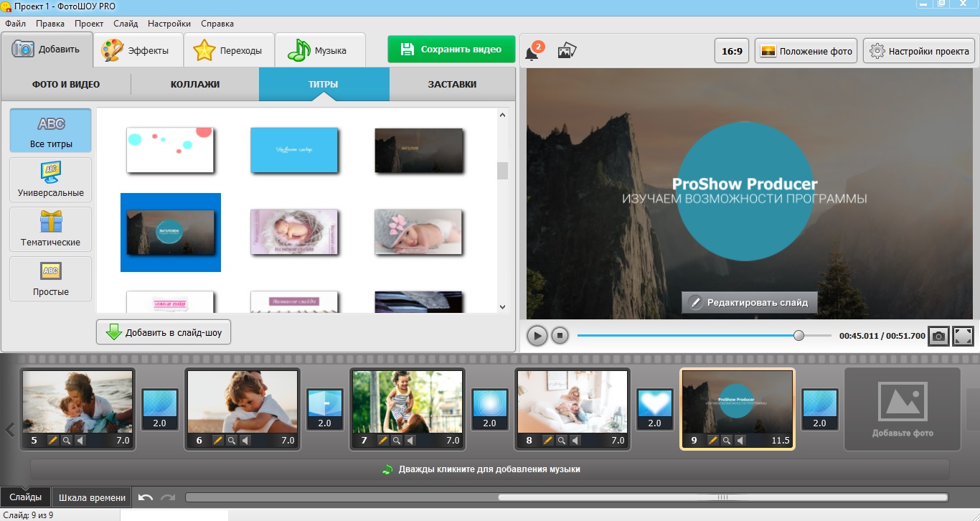
Task: Select the cube transition after slide 6
Action: (x=324, y=409)
